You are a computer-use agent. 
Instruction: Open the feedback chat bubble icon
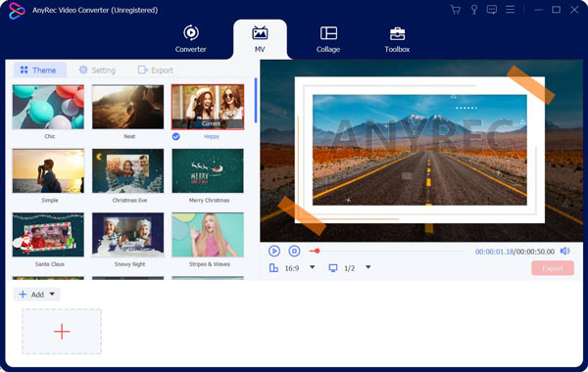tap(492, 10)
